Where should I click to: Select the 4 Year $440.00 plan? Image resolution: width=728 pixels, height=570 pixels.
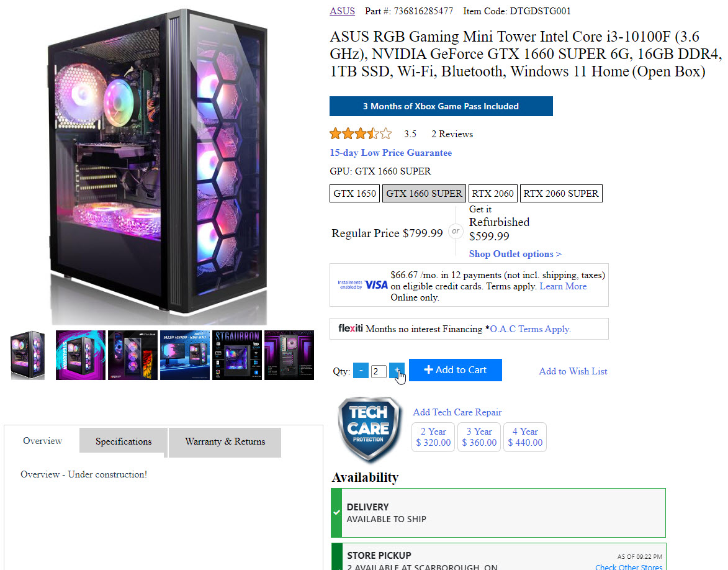pos(525,437)
